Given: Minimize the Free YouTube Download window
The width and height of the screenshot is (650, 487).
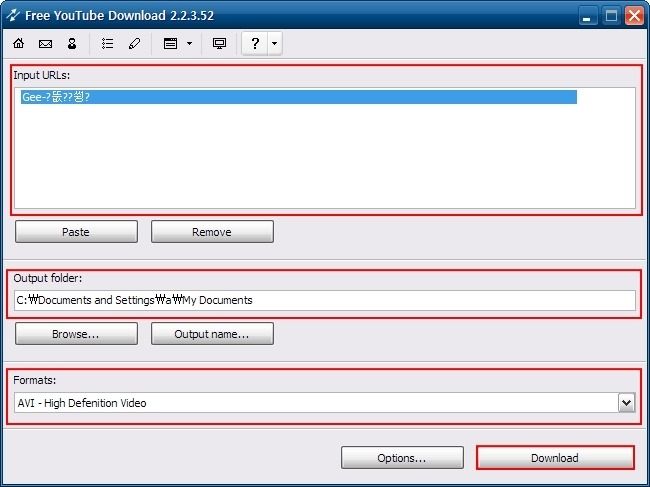Looking at the screenshot, I should click(588, 16).
